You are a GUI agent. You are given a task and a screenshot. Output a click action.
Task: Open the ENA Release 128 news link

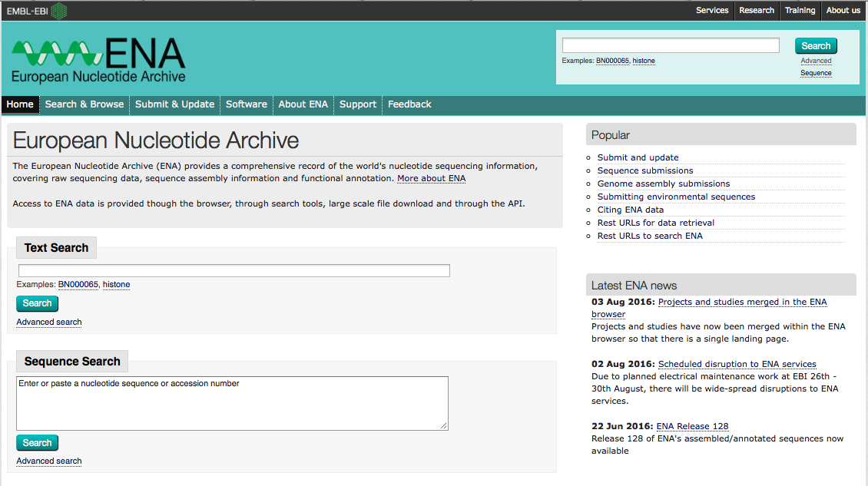pos(692,426)
